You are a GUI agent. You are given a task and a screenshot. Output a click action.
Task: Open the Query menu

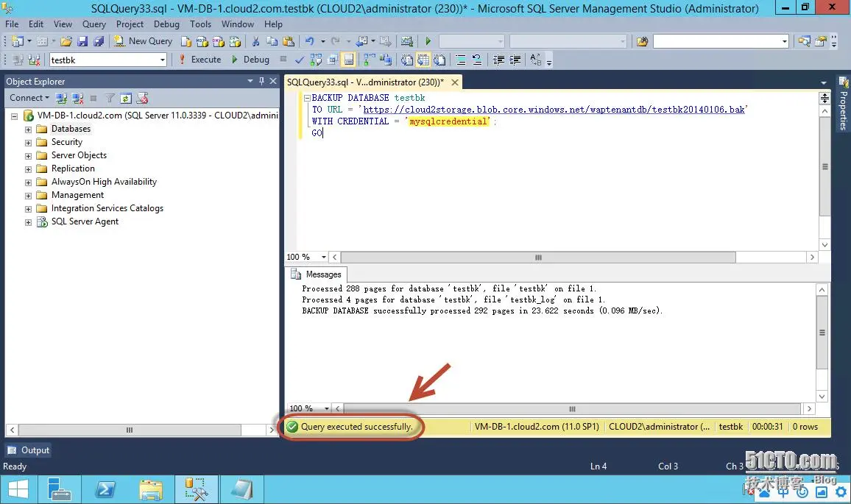[94, 24]
